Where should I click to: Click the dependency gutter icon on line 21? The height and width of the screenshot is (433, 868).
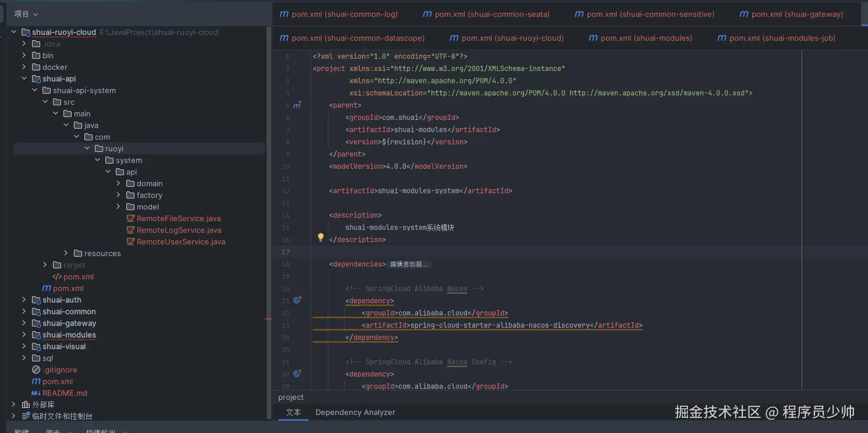click(297, 300)
